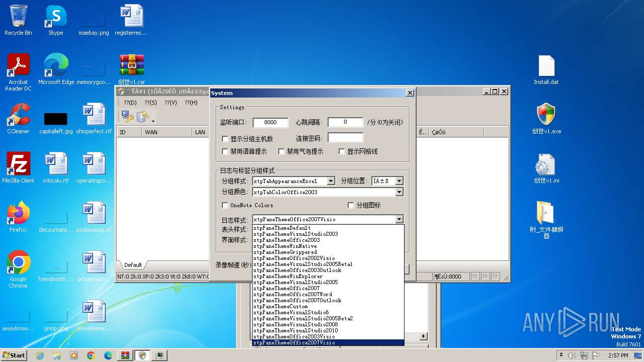The height and width of the screenshot is (362, 644).
Task: Choose xtpPaneThemeDefault from the list
Action: click(x=328, y=228)
